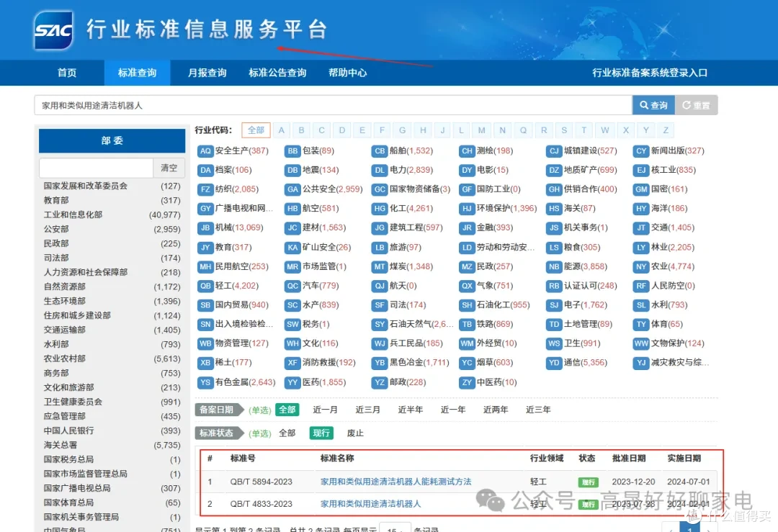Filter by 生态环境部 ministry

point(112,301)
